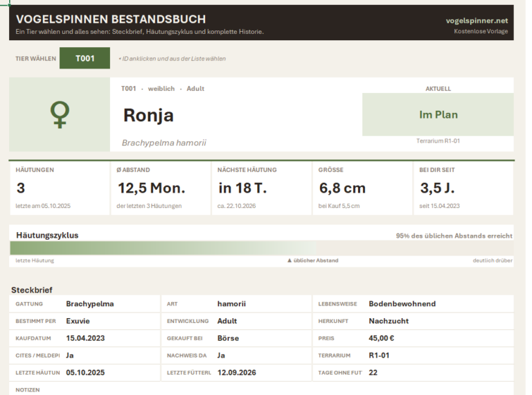
Task: Click the Gattung value Brachypelma
Action: click(x=90, y=304)
